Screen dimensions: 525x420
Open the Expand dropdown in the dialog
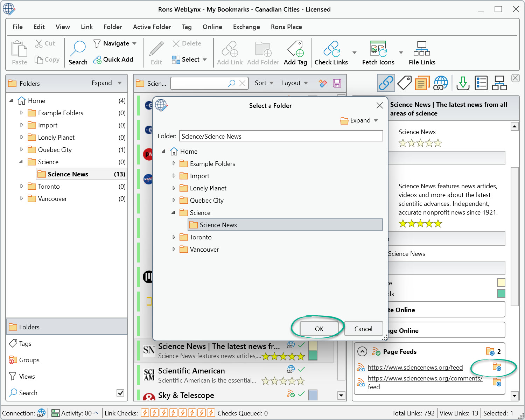pos(359,120)
